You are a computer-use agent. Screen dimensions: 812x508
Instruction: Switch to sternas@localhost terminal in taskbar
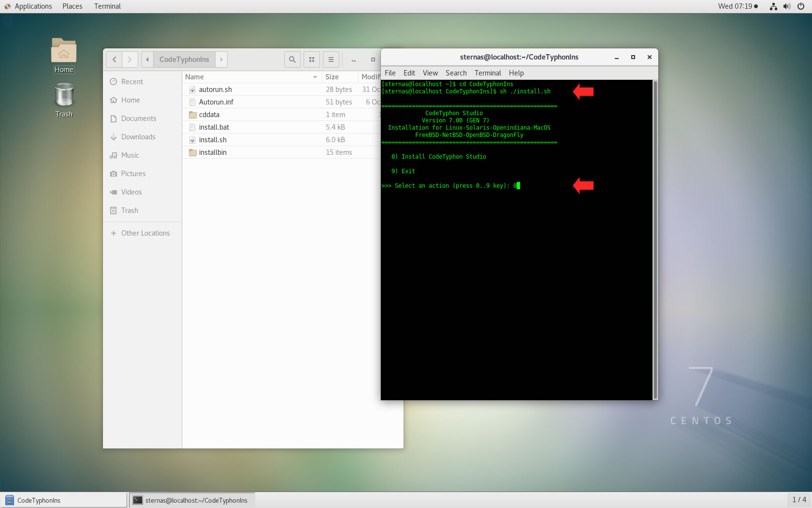[191, 500]
